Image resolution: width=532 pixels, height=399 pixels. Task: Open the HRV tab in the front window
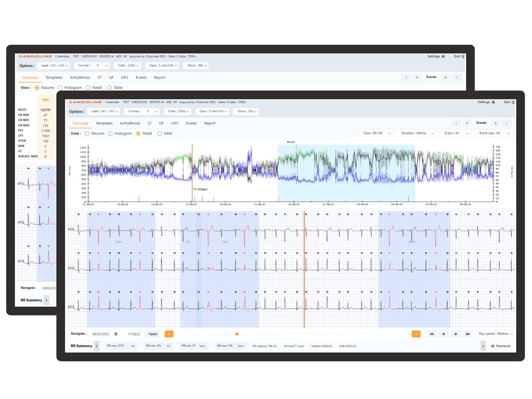(x=175, y=123)
